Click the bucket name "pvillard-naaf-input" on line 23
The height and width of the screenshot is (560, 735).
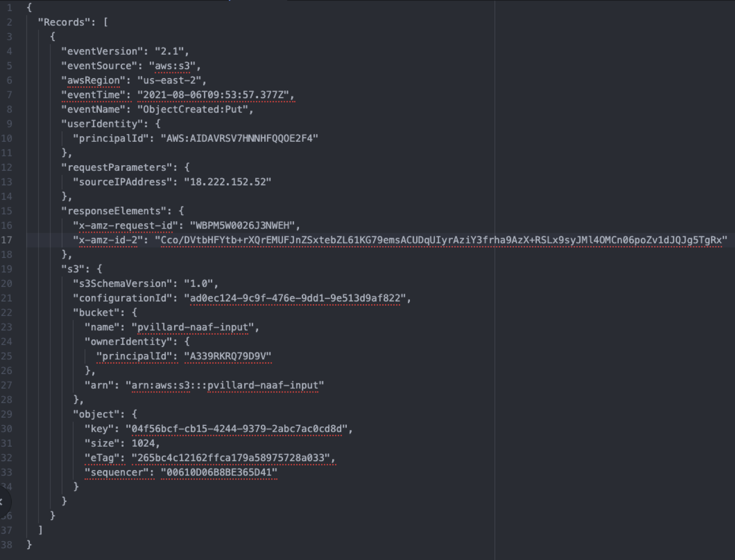[193, 327]
